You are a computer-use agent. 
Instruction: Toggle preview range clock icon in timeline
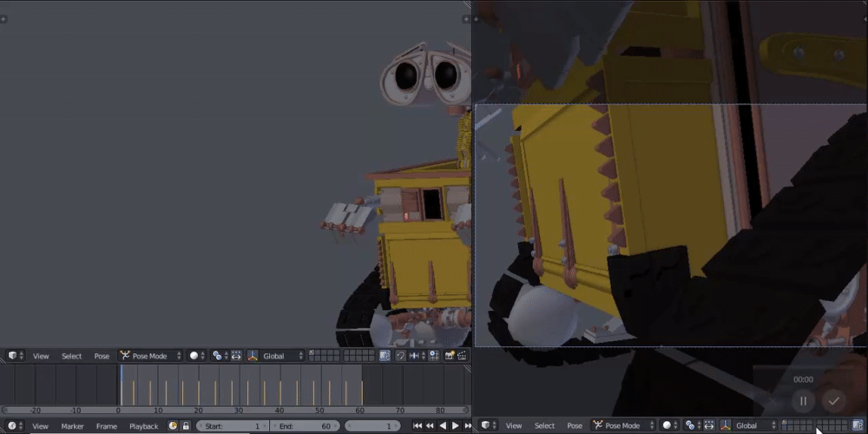coord(174,425)
